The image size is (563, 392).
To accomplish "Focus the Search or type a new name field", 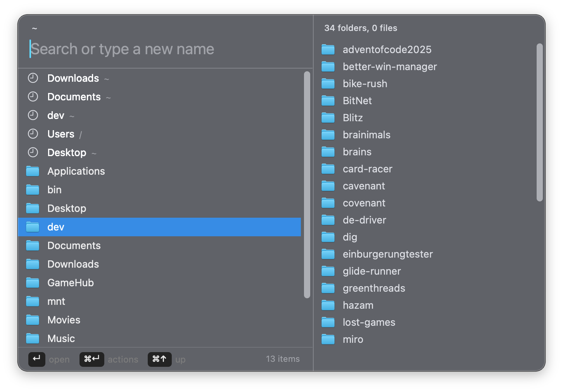I will coord(165,49).
